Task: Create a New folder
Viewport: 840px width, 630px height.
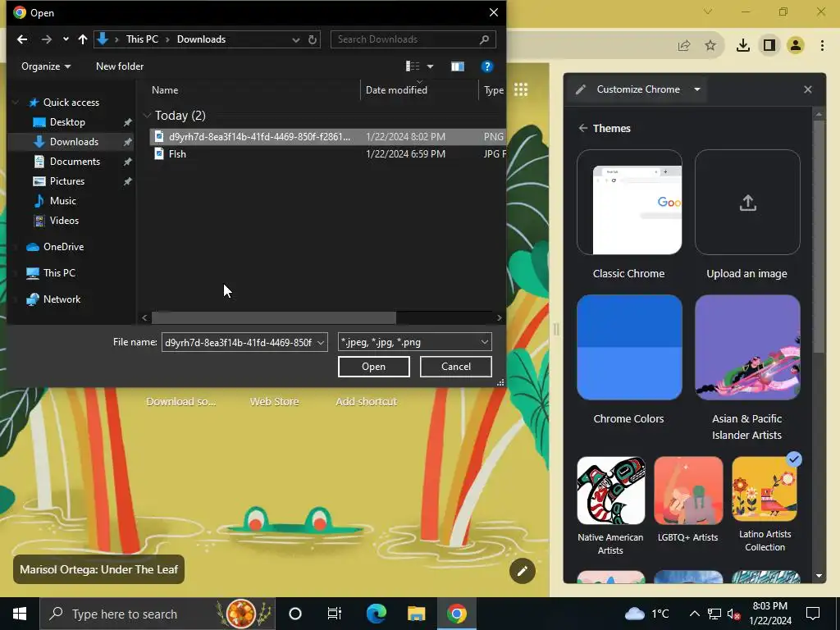Action: [120, 66]
